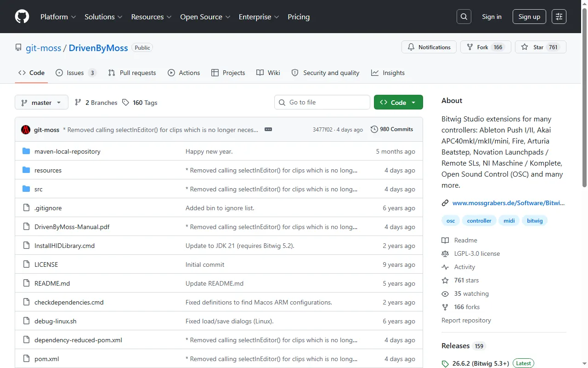Select the bitwig topic tag
Viewport: 588px width, 368px height.
tap(535, 221)
